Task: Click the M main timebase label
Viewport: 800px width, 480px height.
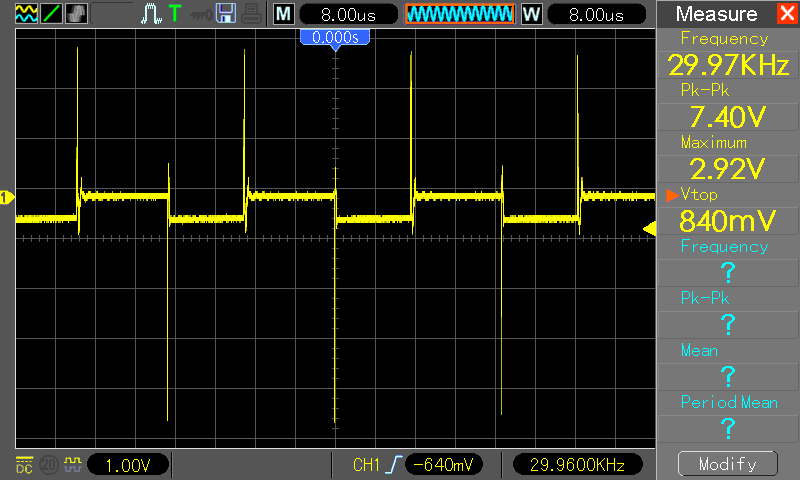Action: (x=284, y=14)
